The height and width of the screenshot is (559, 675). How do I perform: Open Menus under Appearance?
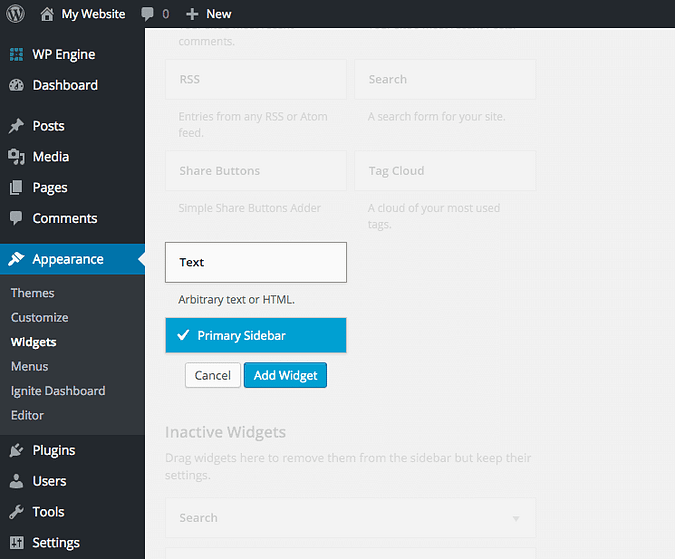tap(29, 367)
